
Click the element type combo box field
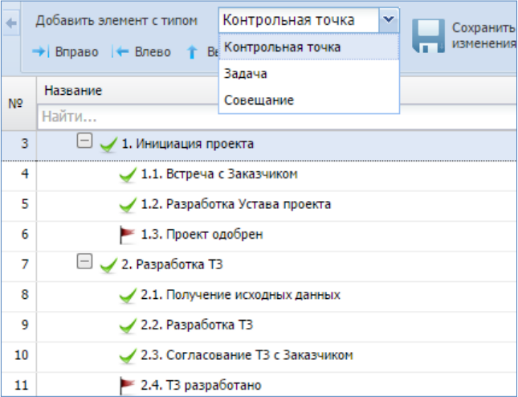click(x=299, y=20)
